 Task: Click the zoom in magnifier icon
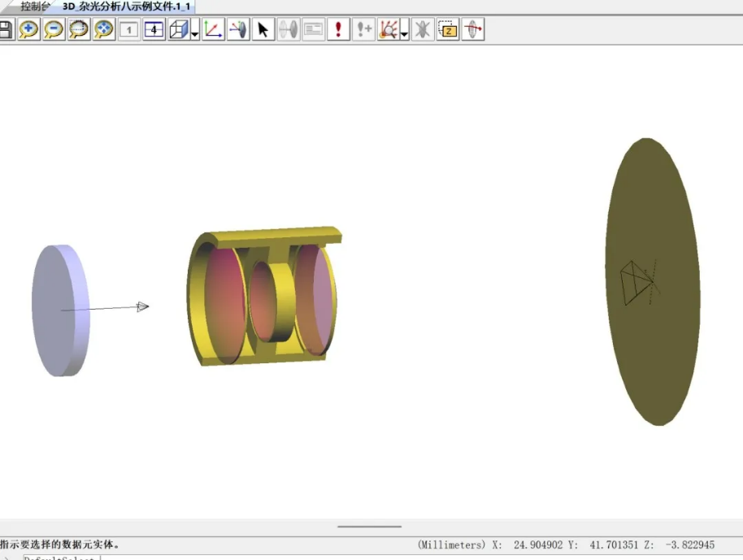29,31
